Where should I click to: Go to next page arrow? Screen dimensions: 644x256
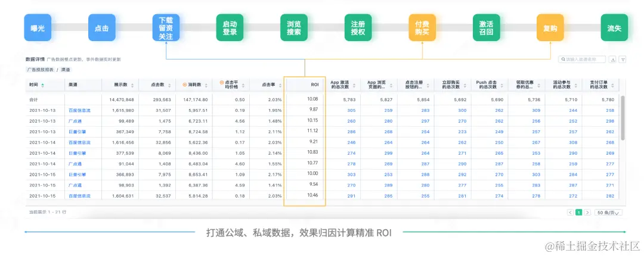[588, 213]
